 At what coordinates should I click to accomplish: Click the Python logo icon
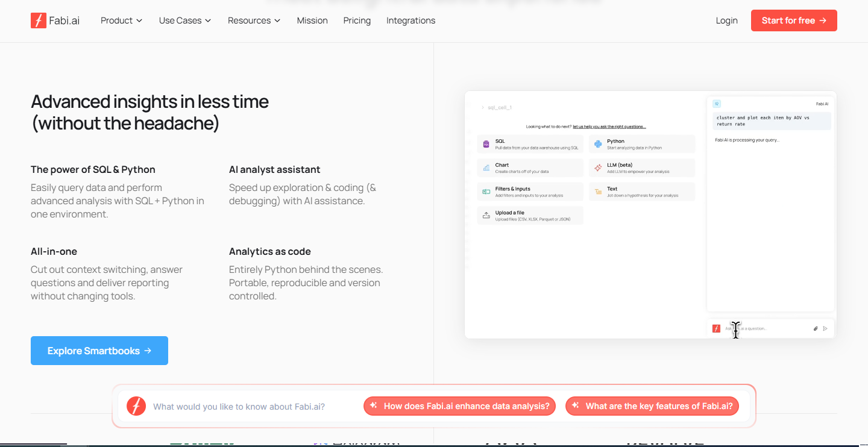[x=598, y=144]
